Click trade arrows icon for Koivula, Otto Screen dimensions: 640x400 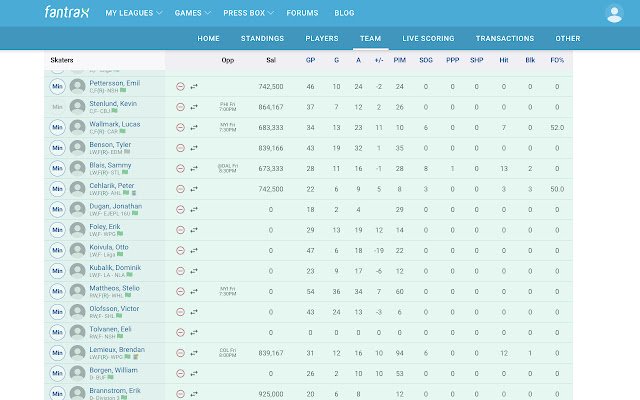pos(194,250)
